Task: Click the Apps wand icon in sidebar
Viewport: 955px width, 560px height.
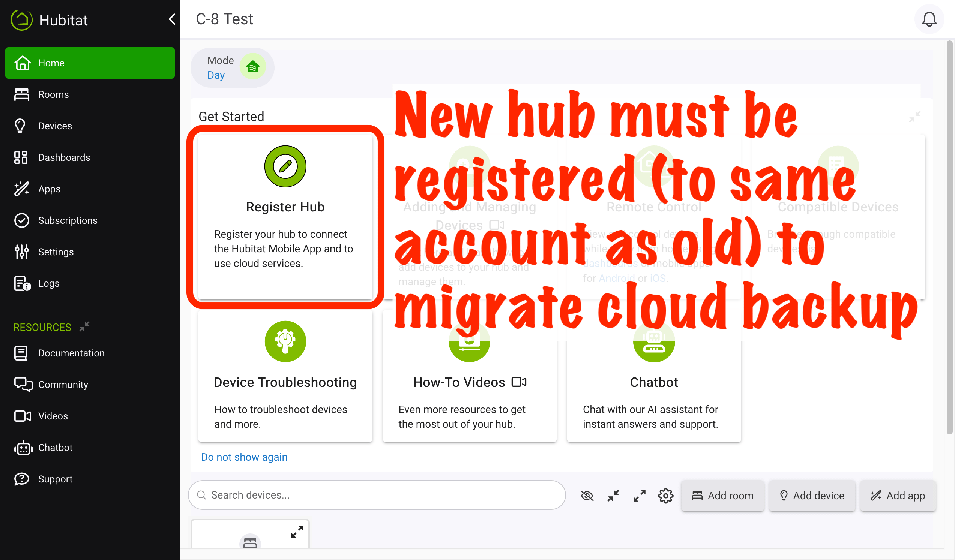Action: coord(22,189)
